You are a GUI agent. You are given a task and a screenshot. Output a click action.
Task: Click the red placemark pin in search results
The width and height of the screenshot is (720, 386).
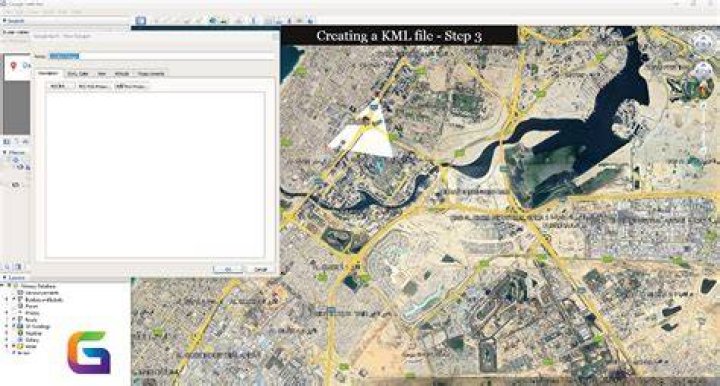pos(13,66)
